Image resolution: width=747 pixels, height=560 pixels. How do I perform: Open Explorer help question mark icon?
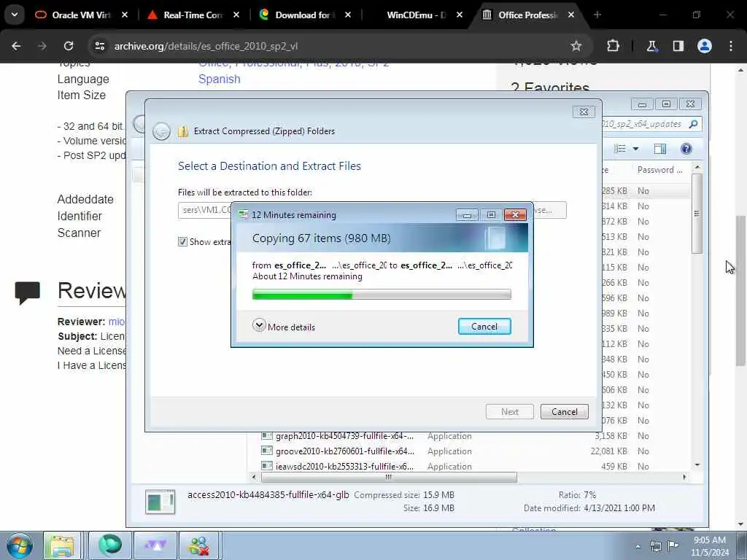pos(686,149)
